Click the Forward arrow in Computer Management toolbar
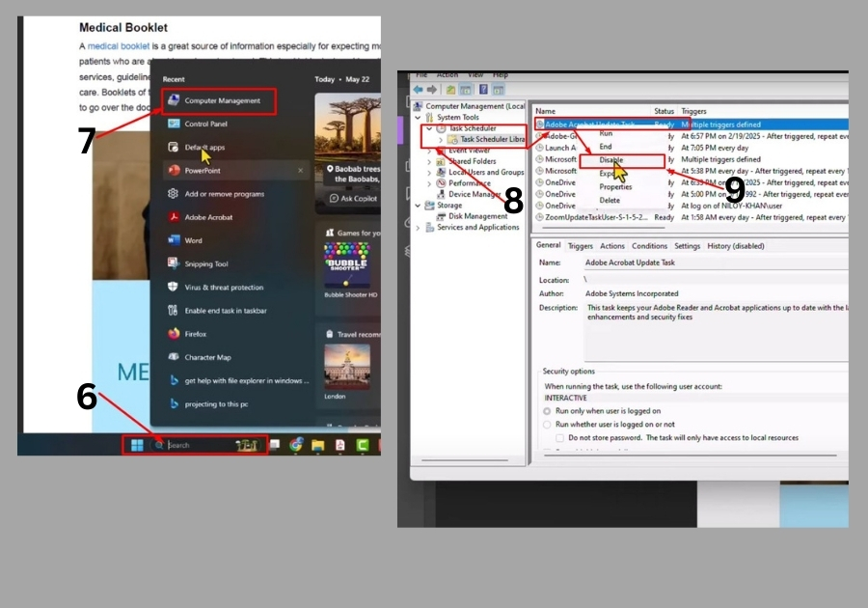 pyautogui.click(x=432, y=89)
